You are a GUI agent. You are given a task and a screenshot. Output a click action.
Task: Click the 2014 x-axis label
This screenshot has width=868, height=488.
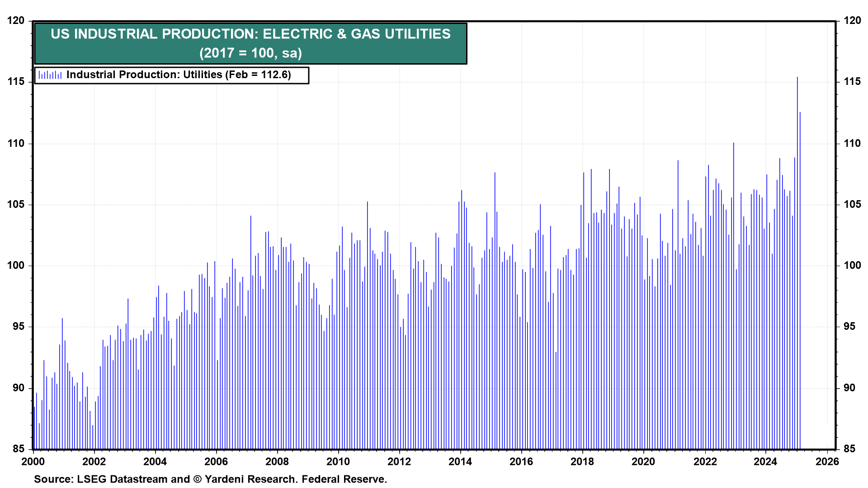[x=460, y=461]
